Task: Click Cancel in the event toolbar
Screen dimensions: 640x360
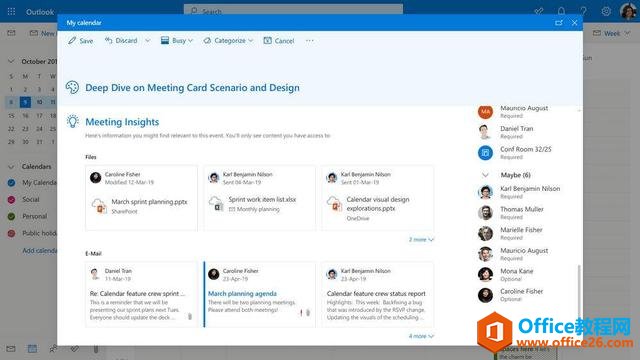Action: click(x=279, y=40)
